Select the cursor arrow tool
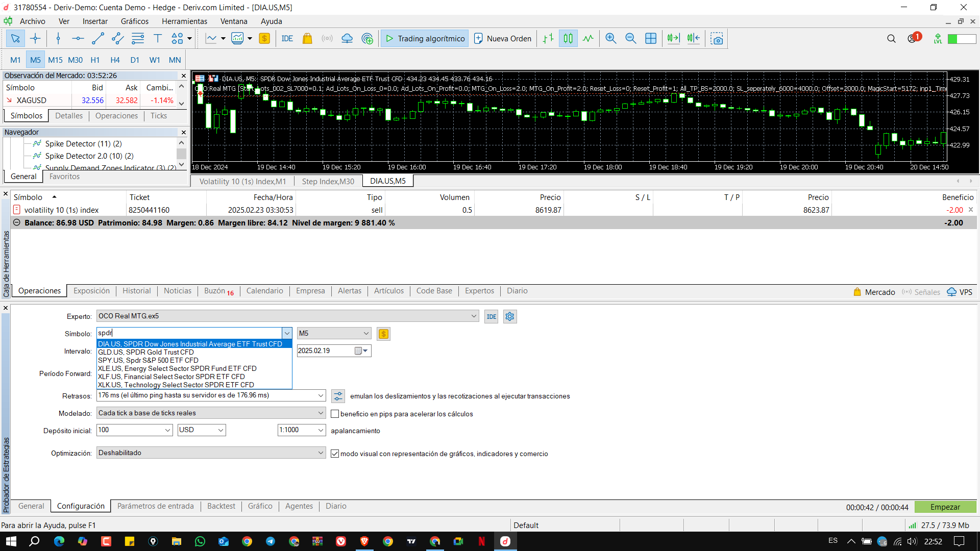This screenshot has width=980, height=551. click(15, 38)
